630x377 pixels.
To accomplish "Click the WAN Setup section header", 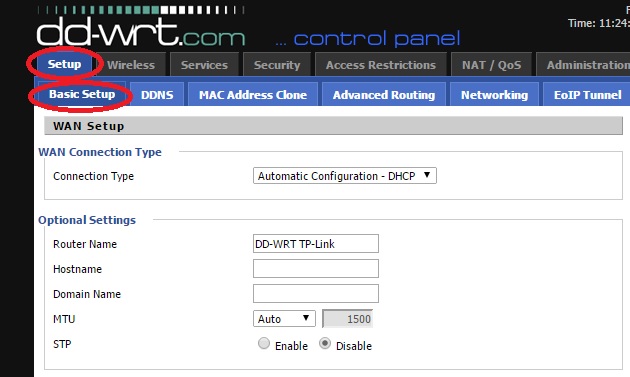I will [333, 126].
